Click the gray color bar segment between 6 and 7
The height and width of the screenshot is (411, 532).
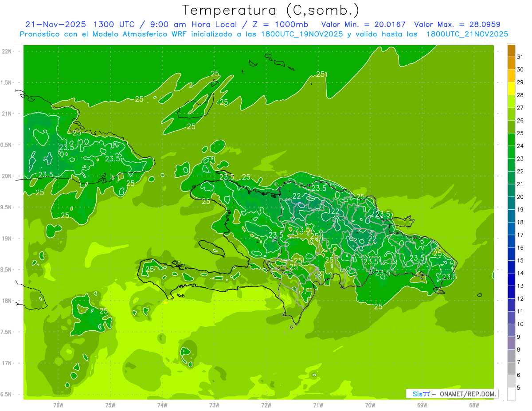coord(511,368)
